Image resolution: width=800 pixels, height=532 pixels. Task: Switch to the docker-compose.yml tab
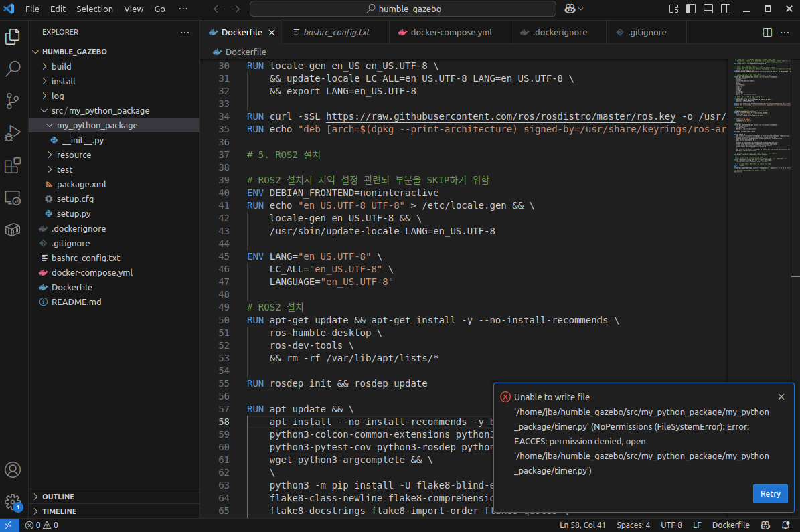451,32
